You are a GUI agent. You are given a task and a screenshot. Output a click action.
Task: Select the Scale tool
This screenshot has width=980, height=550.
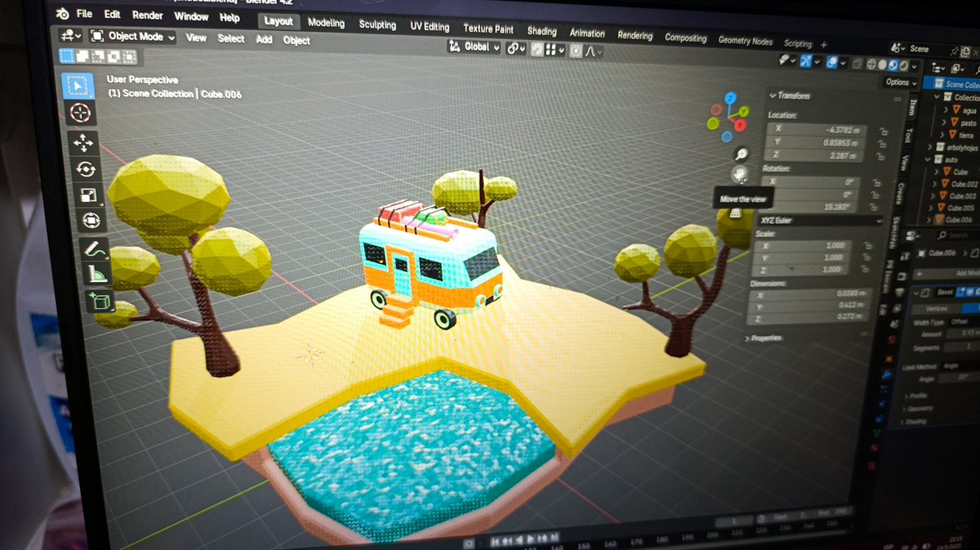coord(87,195)
